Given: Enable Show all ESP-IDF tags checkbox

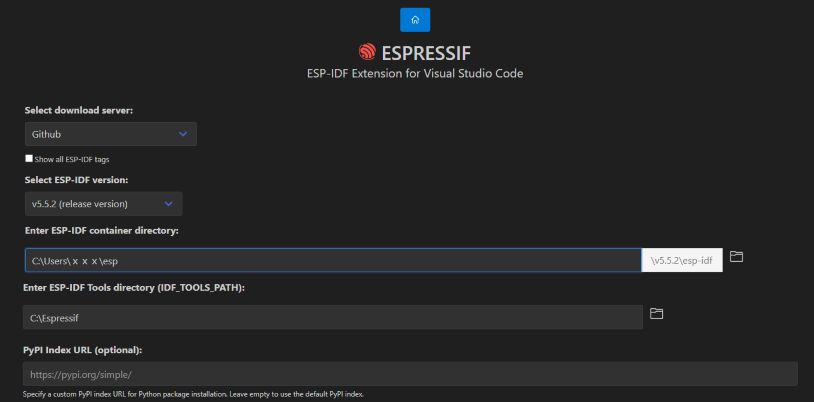Looking at the screenshot, I should tap(29, 159).
